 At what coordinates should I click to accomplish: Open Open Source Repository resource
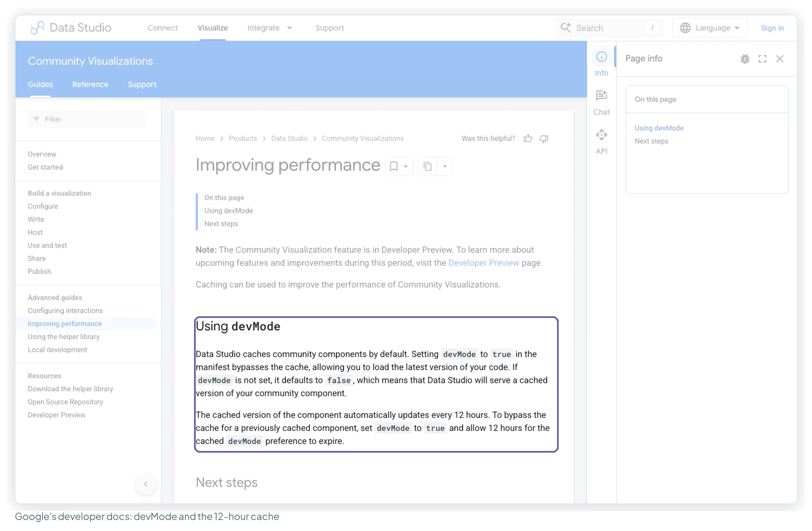click(65, 402)
